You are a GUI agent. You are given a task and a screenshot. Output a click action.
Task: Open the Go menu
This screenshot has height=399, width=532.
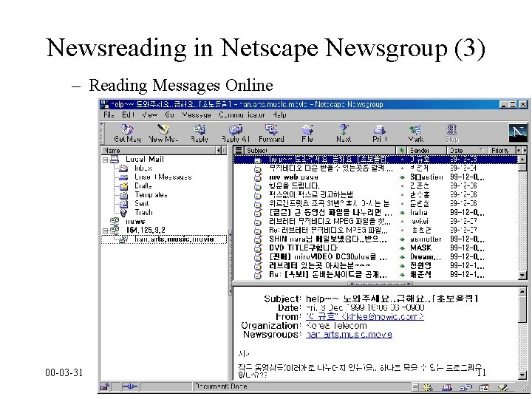coord(169,115)
